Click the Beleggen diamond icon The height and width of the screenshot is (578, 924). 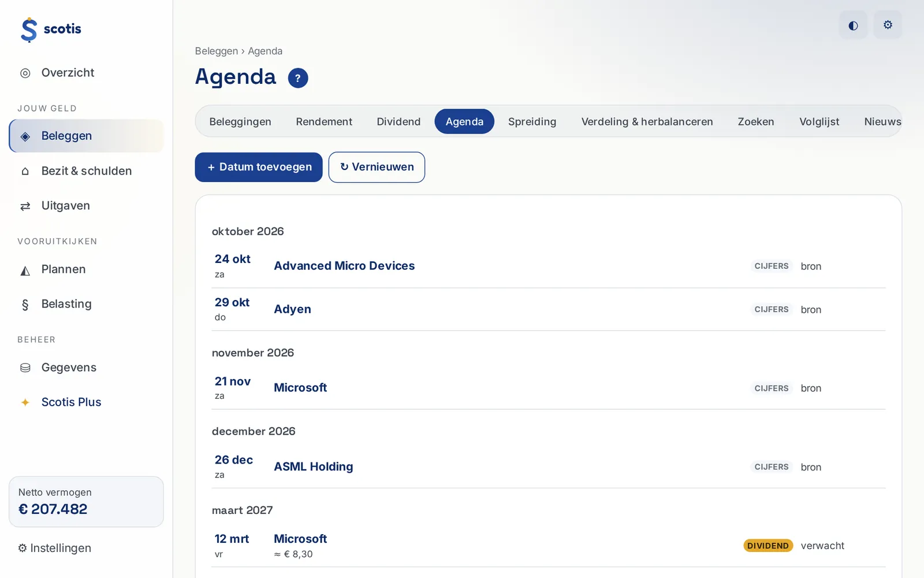(25, 136)
